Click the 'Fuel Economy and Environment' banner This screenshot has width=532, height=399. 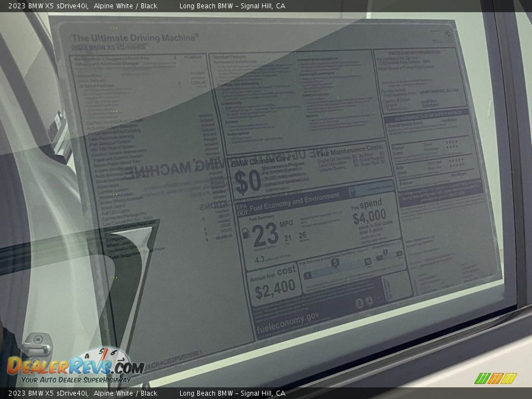[294, 202]
